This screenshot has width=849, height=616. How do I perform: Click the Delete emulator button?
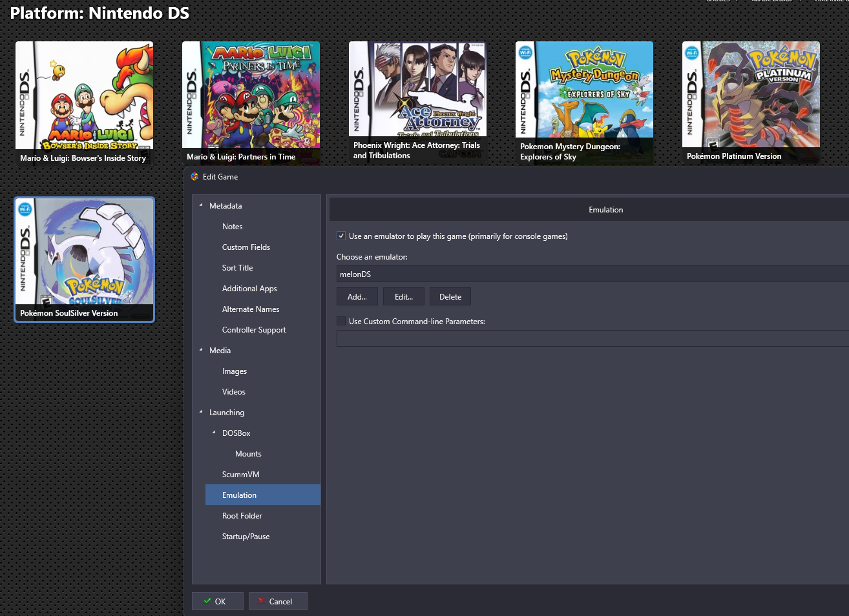pyautogui.click(x=450, y=297)
